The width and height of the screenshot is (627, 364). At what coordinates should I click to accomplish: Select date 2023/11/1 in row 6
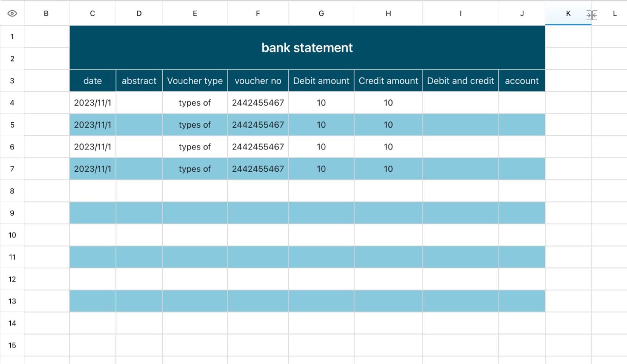[x=93, y=147]
